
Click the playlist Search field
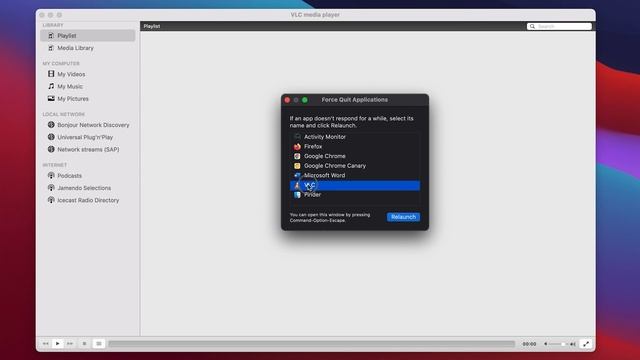[559, 26]
